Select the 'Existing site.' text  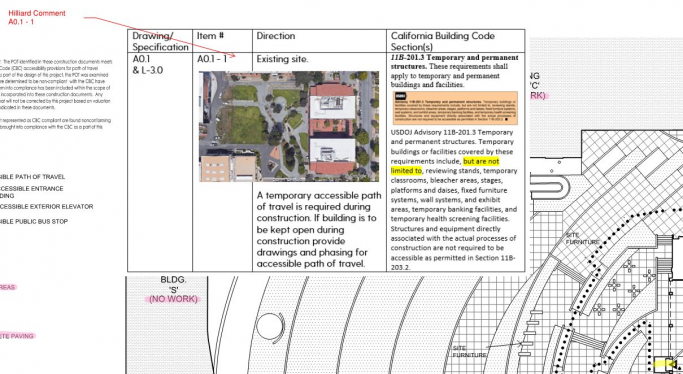pyautogui.click(x=282, y=59)
